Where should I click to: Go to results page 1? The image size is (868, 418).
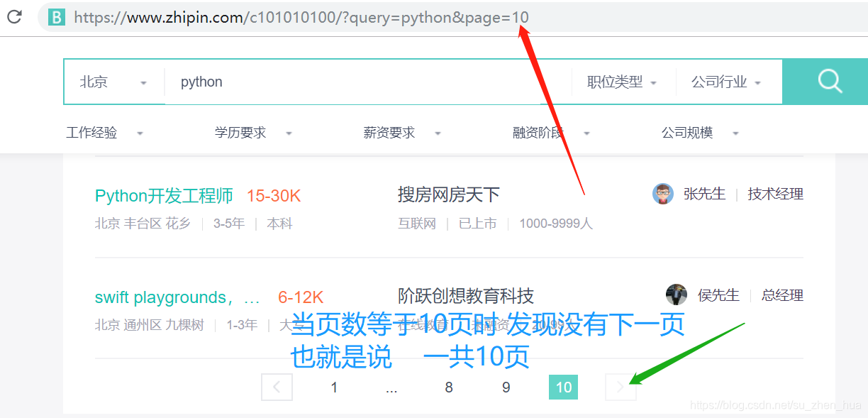tap(334, 387)
